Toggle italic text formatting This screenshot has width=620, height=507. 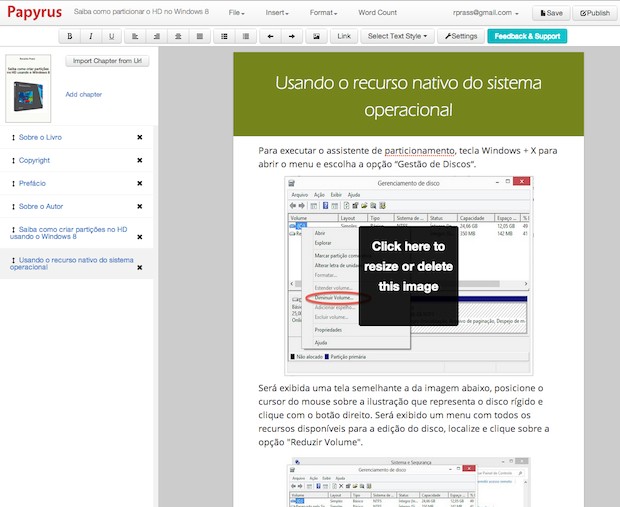pyautogui.click(x=90, y=36)
